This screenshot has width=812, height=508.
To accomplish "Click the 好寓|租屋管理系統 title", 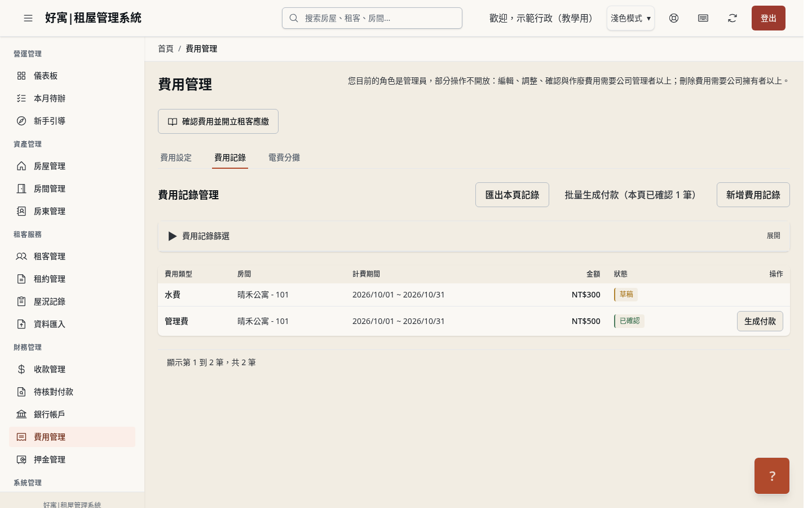I will click(94, 18).
